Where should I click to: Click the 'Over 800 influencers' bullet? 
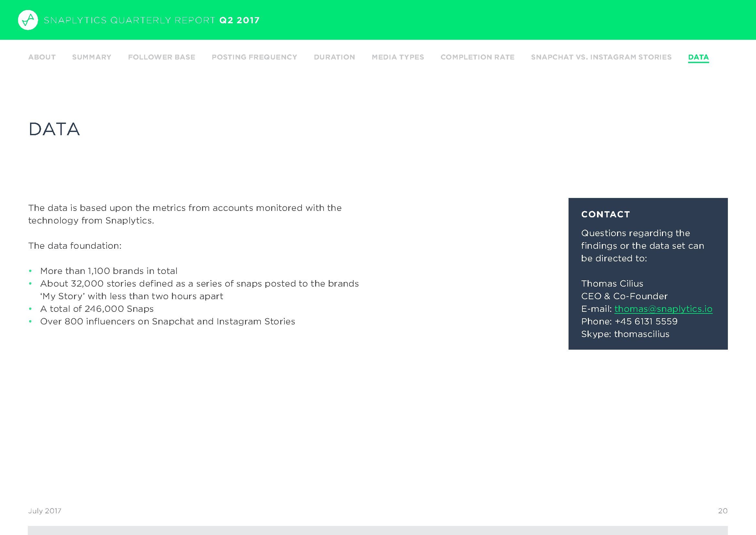[x=168, y=321]
